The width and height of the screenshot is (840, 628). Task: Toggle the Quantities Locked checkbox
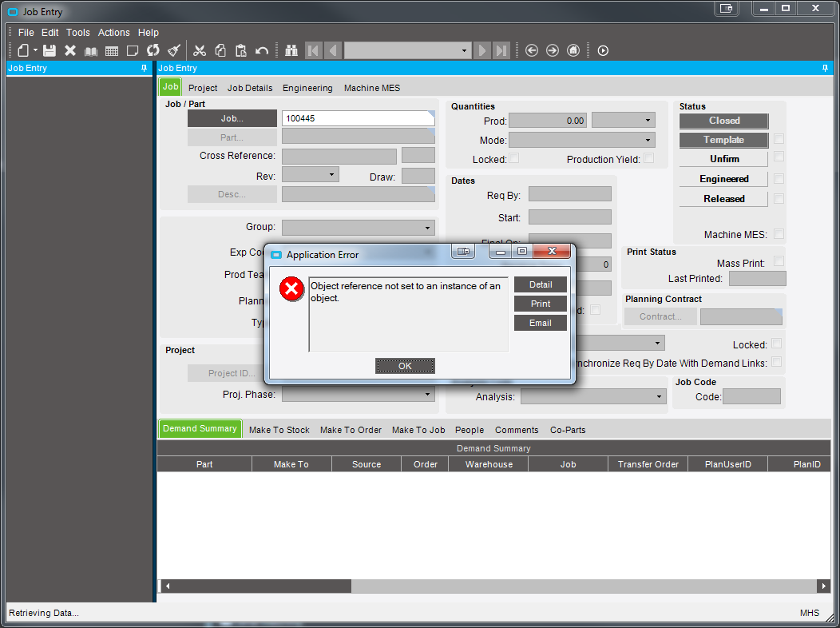(x=513, y=158)
